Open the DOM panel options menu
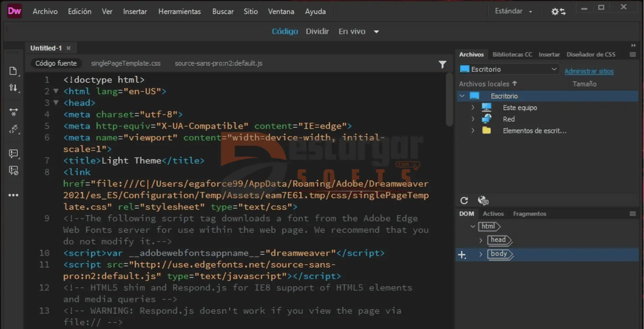 pos(633,213)
